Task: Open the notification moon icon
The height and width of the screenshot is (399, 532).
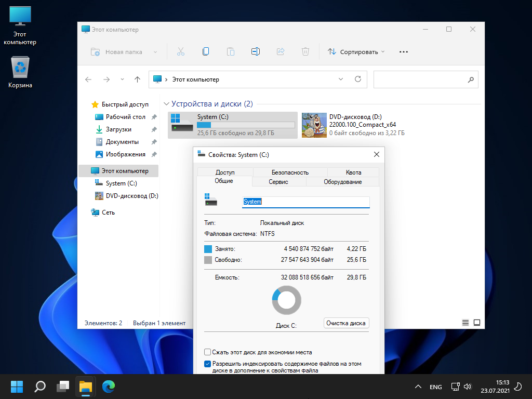Action: click(518, 387)
